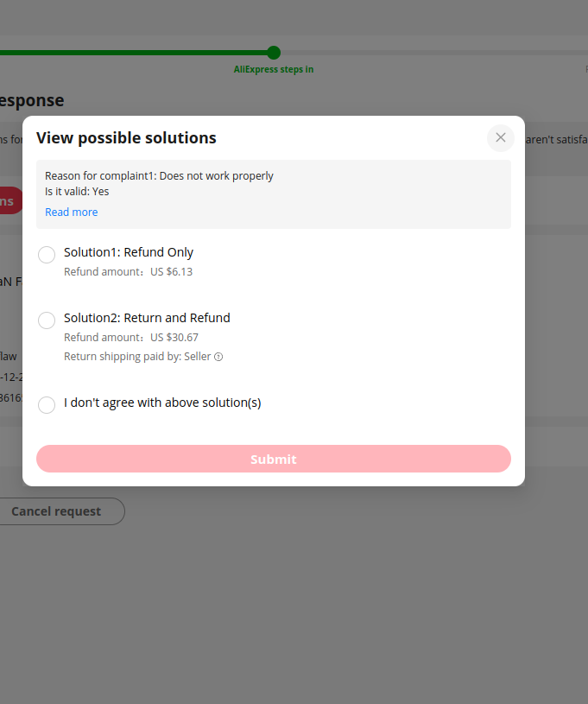Choose I don't agree with above solution(s)
This screenshot has width=588, height=704.
point(47,405)
